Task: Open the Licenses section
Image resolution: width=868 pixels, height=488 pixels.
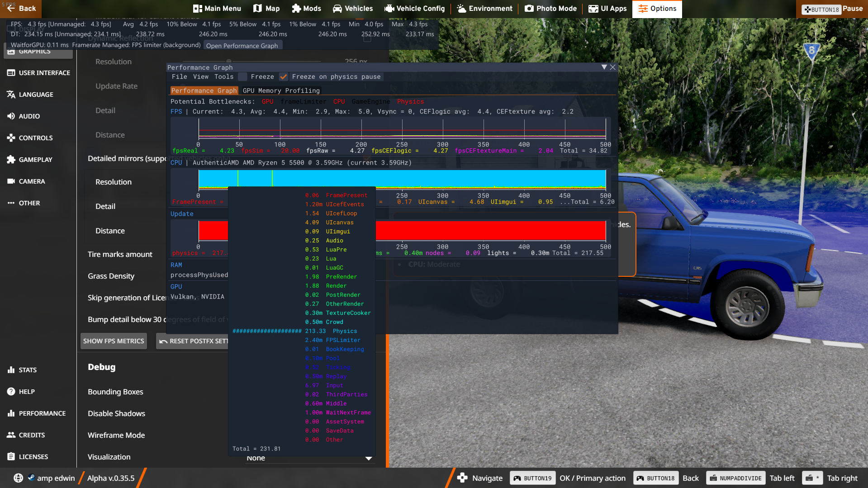Action: (38, 457)
